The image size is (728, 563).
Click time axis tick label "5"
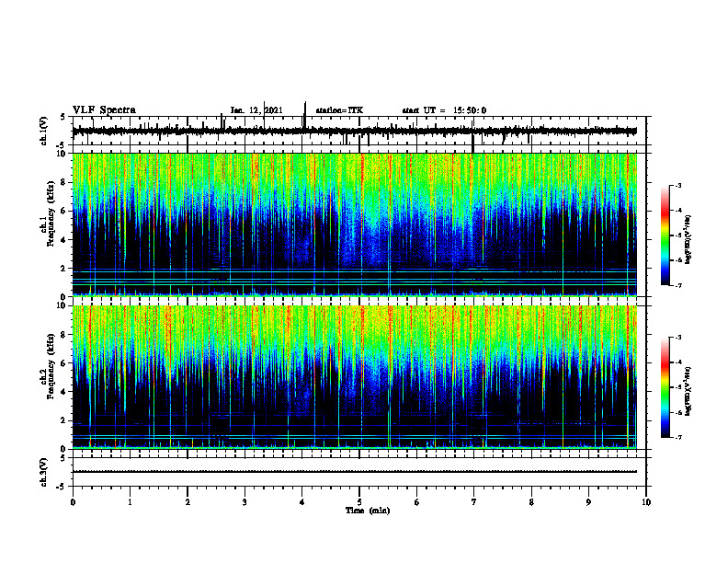tap(359, 502)
